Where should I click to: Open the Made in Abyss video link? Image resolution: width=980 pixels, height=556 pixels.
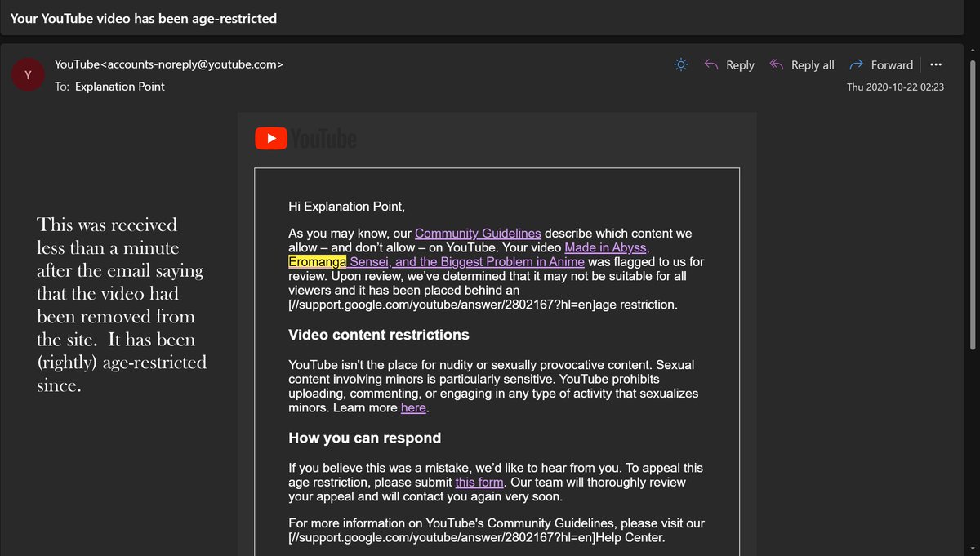click(607, 247)
